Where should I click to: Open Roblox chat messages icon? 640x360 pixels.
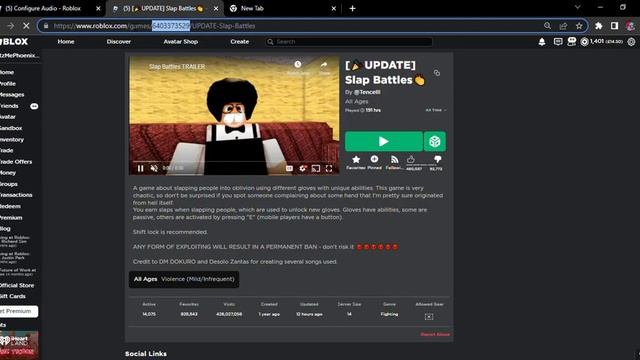tap(558, 42)
